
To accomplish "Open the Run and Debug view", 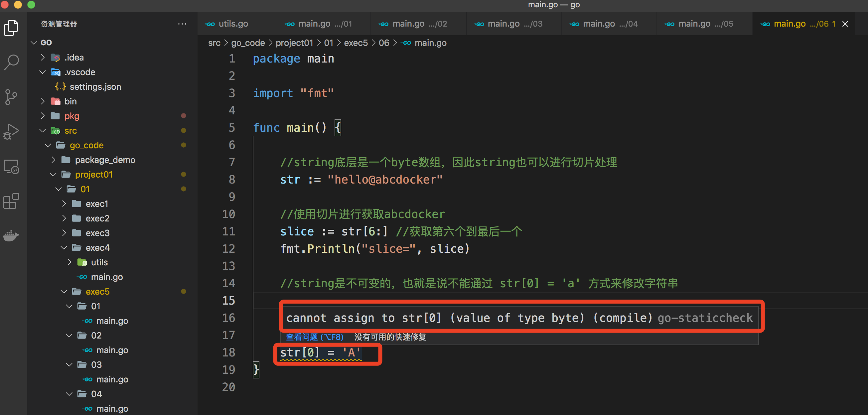I will click(x=11, y=132).
